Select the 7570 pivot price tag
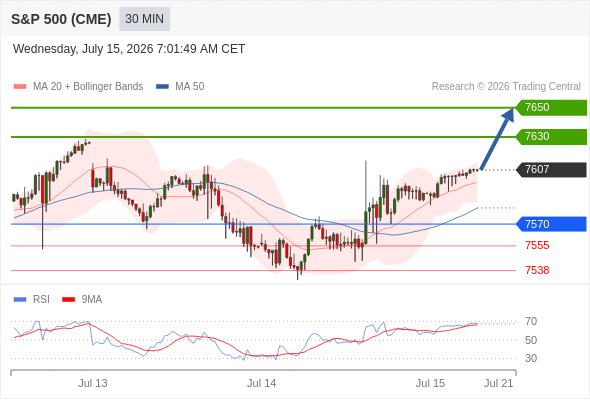This screenshot has height=400, width=590. [551, 224]
